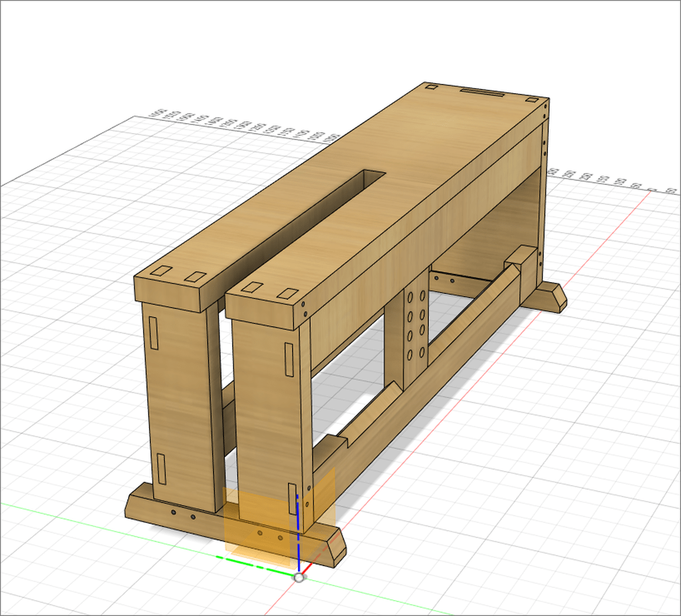Image resolution: width=681 pixels, height=616 pixels.
Task: Select the blue vertical axis line
Action: [298, 534]
